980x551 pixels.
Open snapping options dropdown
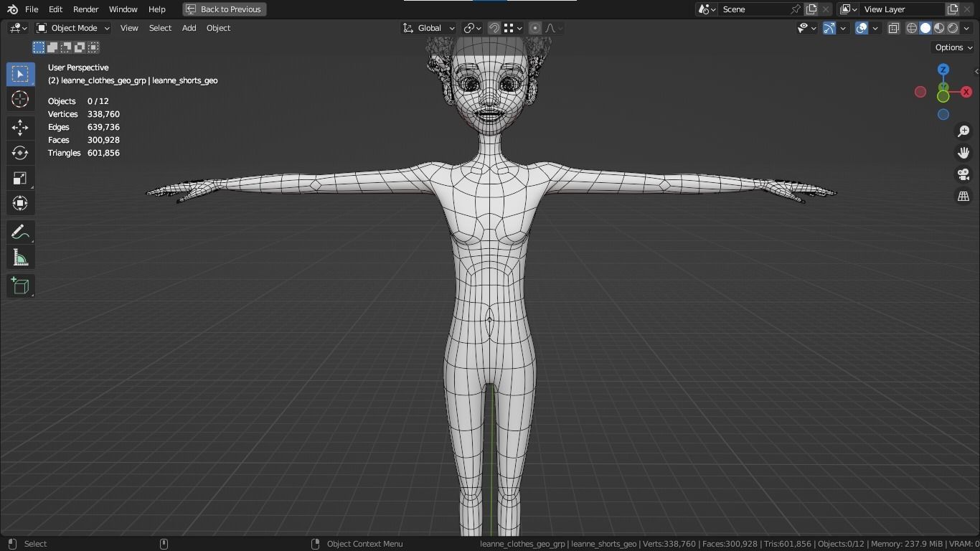[513, 28]
